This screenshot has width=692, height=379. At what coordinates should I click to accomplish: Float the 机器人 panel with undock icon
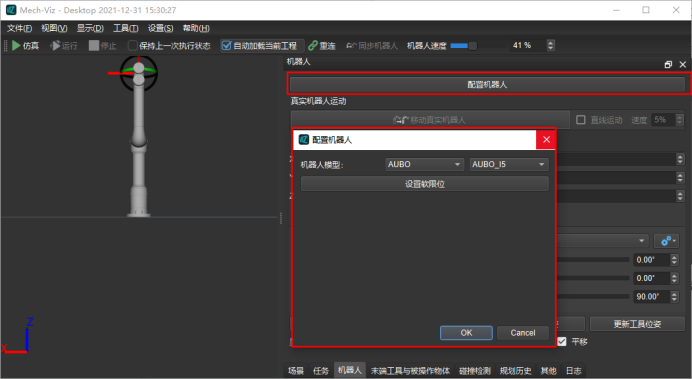click(x=668, y=64)
